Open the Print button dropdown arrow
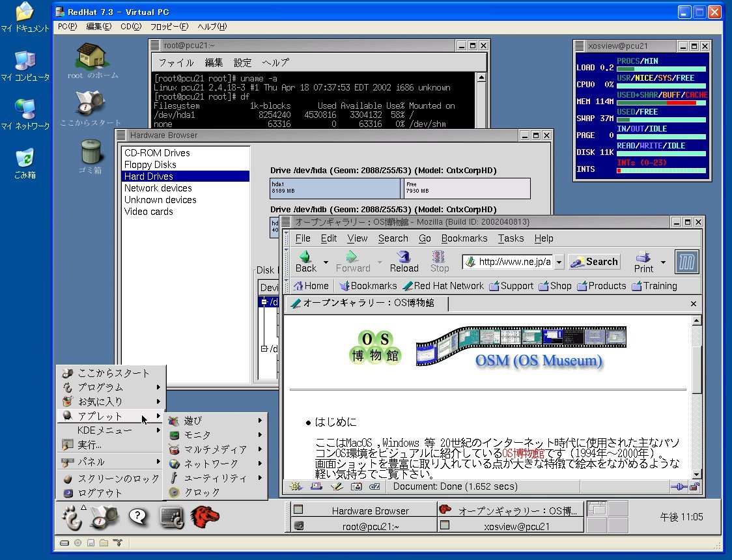Screen dimensions: 732x560 pyautogui.click(x=663, y=262)
